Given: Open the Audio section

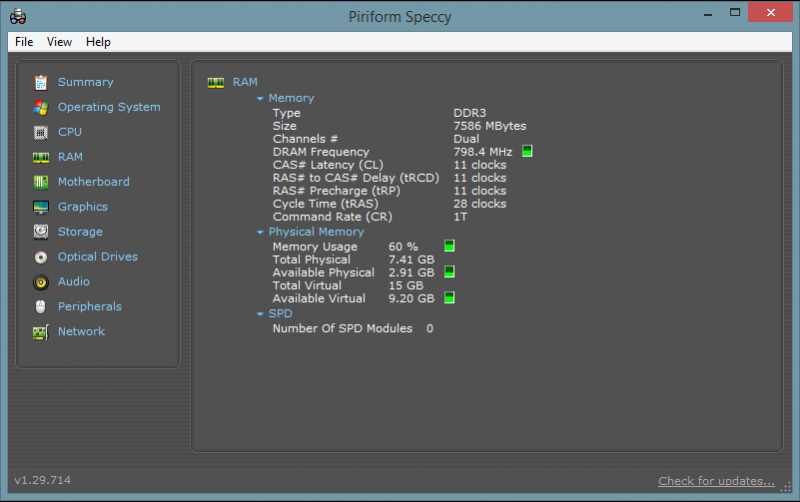Looking at the screenshot, I should [74, 282].
